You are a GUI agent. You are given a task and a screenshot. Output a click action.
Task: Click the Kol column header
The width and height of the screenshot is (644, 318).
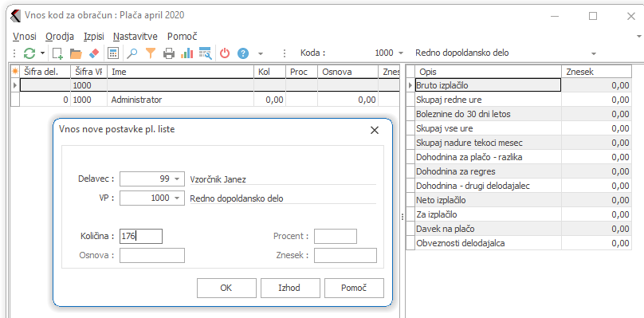tap(270, 72)
